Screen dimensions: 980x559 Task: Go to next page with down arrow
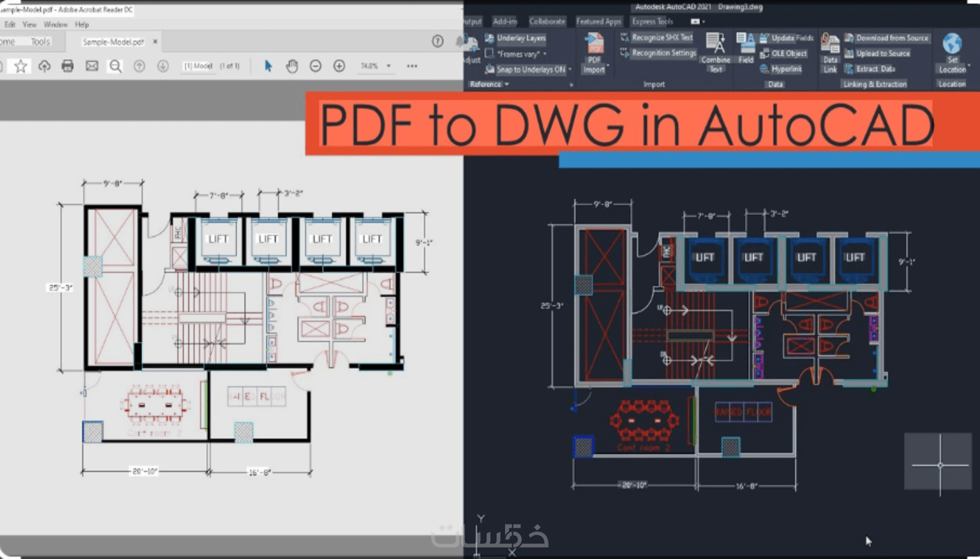163,66
